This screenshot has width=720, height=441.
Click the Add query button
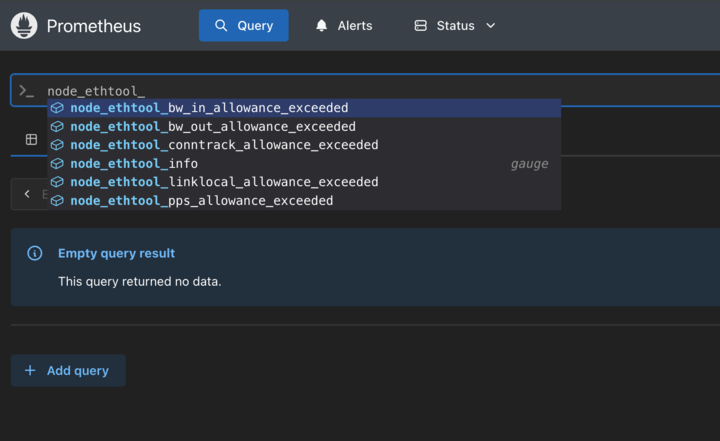(x=68, y=370)
